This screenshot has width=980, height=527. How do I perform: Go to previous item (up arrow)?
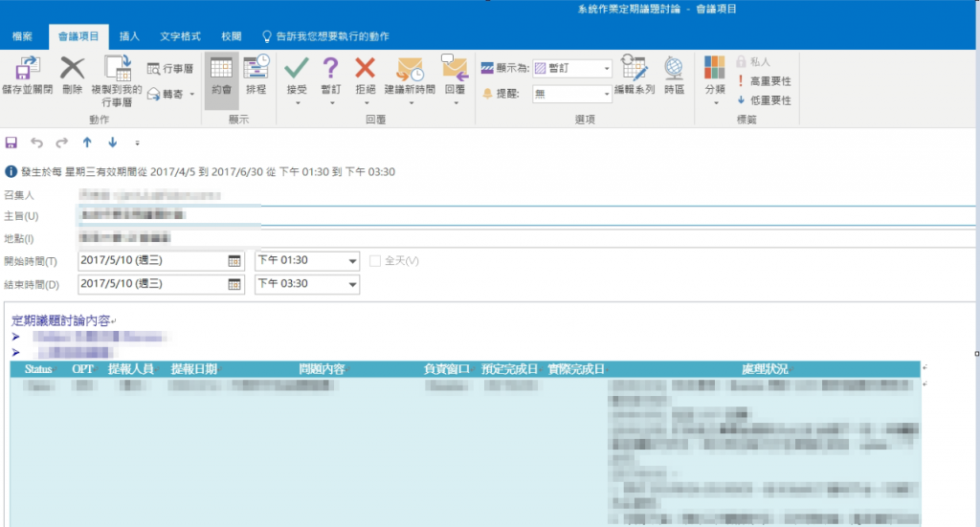point(87,143)
